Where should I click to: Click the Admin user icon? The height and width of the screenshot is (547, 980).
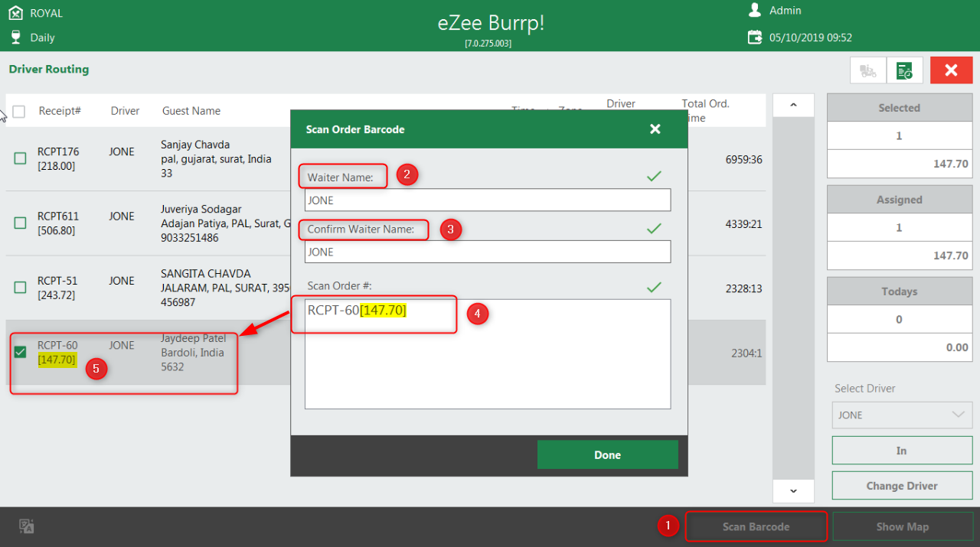point(755,11)
